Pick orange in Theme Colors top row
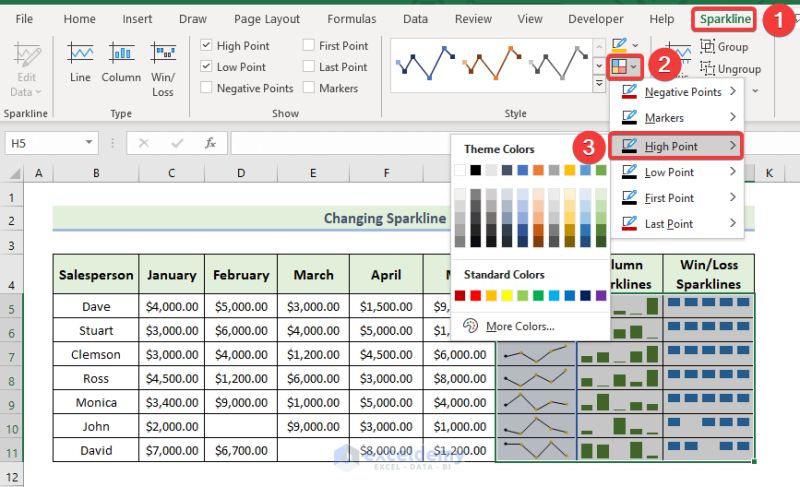Screen dimensions: 800x487 (538, 170)
